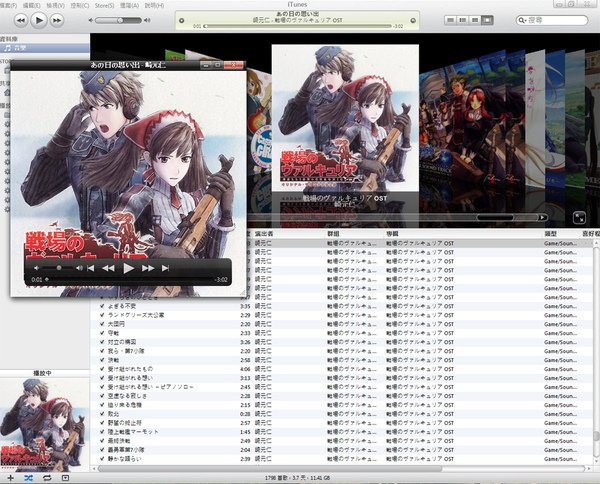Click the round icon at right of song display
The height and width of the screenshot is (484, 600).
[x=413, y=21]
